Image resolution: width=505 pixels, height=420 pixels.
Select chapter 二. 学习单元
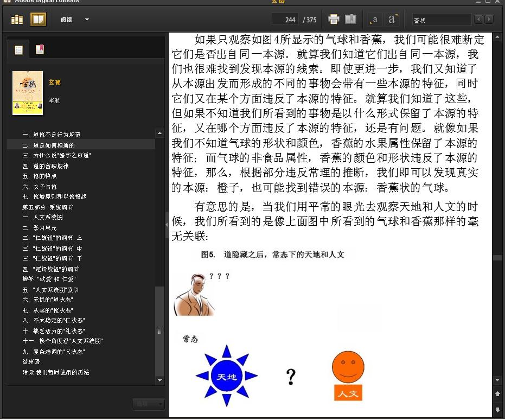coord(39,228)
